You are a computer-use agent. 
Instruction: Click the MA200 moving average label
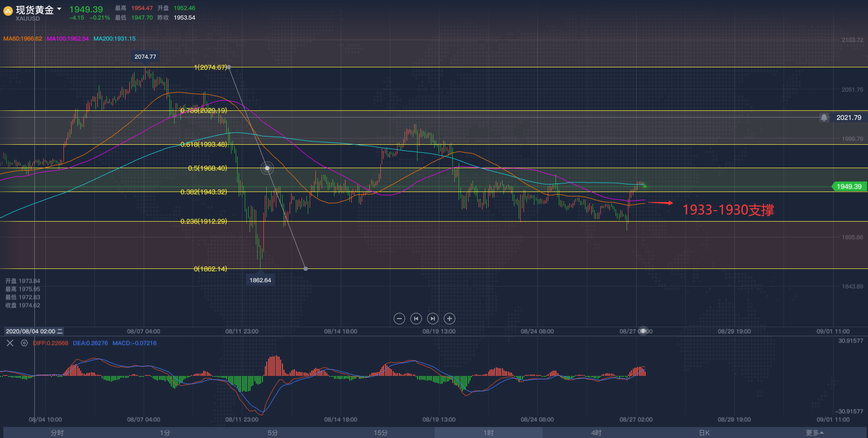pyautogui.click(x=115, y=39)
